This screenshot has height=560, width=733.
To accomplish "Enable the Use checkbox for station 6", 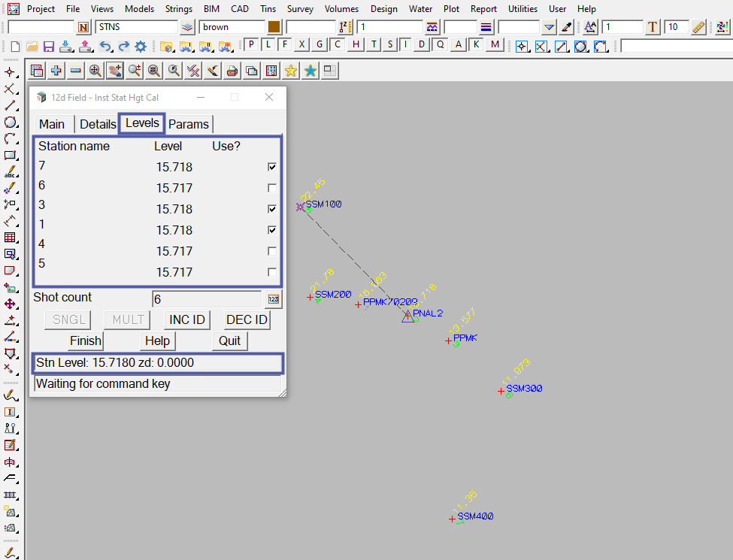I will pyautogui.click(x=272, y=188).
